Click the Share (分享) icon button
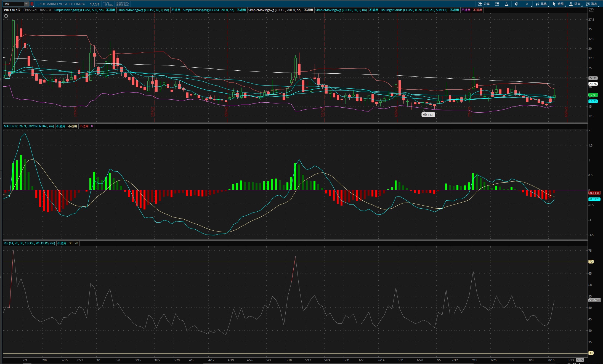This screenshot has height=364, width=603. click(484, 4)
